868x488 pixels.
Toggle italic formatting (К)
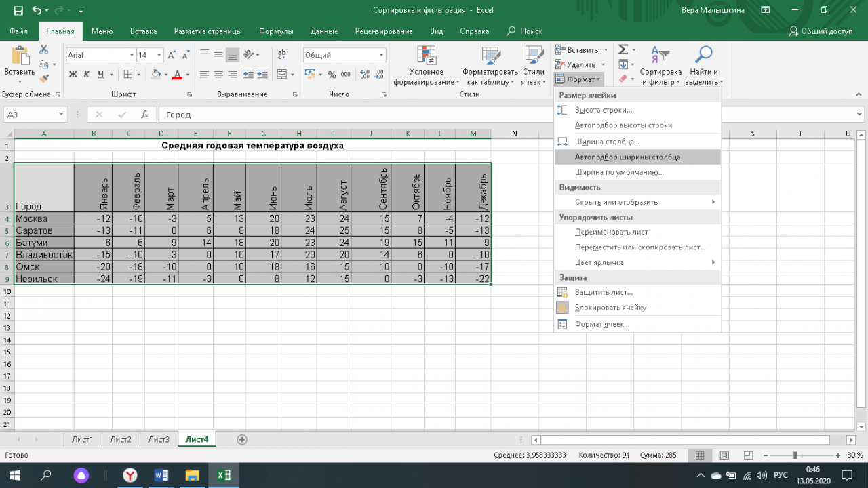click(x=87, y=75)
